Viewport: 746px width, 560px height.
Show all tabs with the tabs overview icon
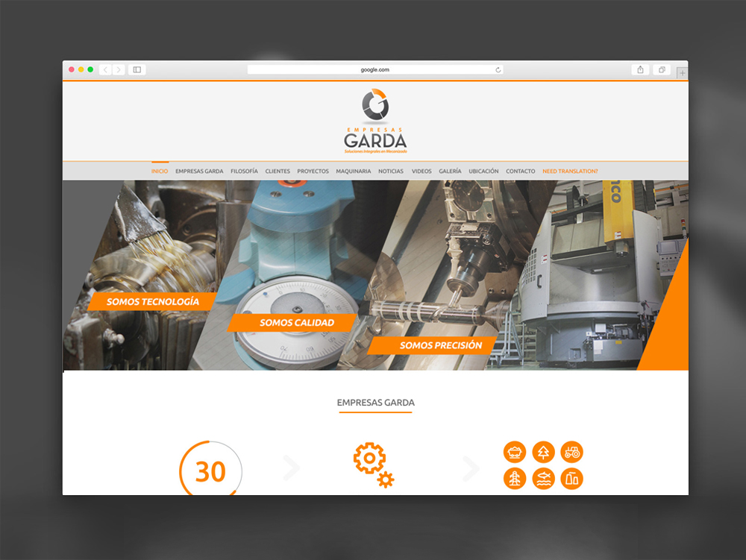[661, 70]
